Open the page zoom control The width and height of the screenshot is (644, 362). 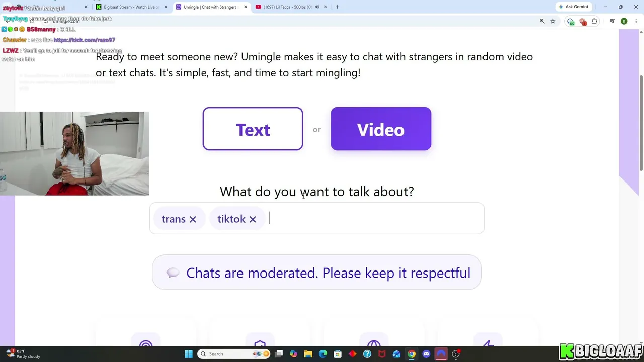pos(542,21)
